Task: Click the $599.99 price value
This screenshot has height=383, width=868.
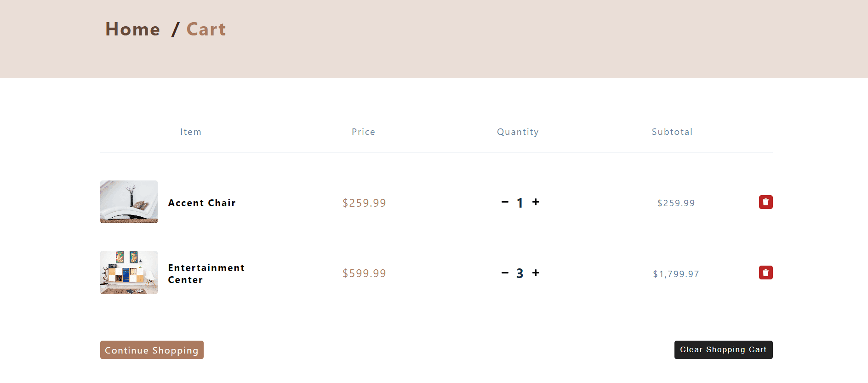Action: 364,273
